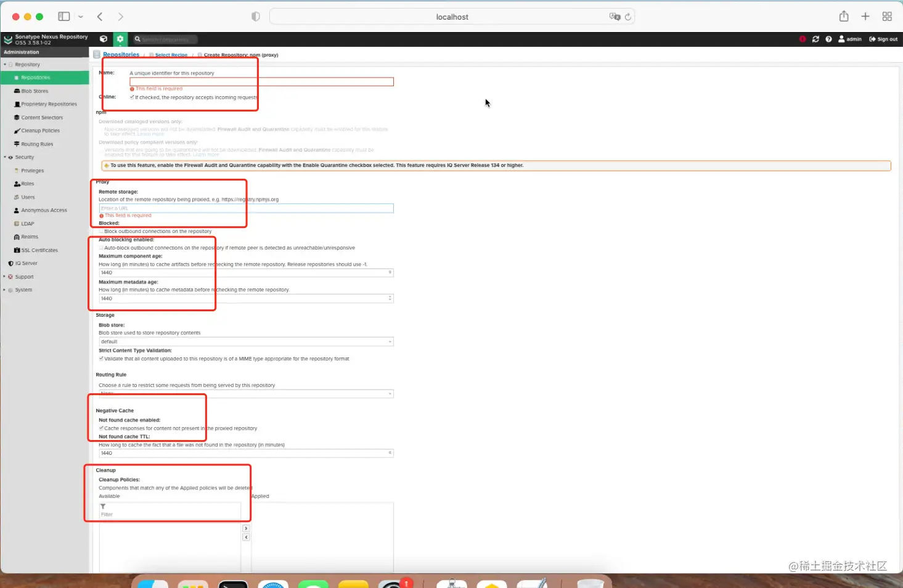This screenshot has width=903, height=588.
Task: Expand the System tree node
Action: click(5, 290)
